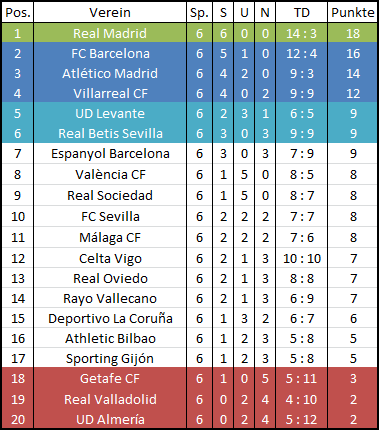Click the UD Almería team name
379x430 pixels.
110,420
